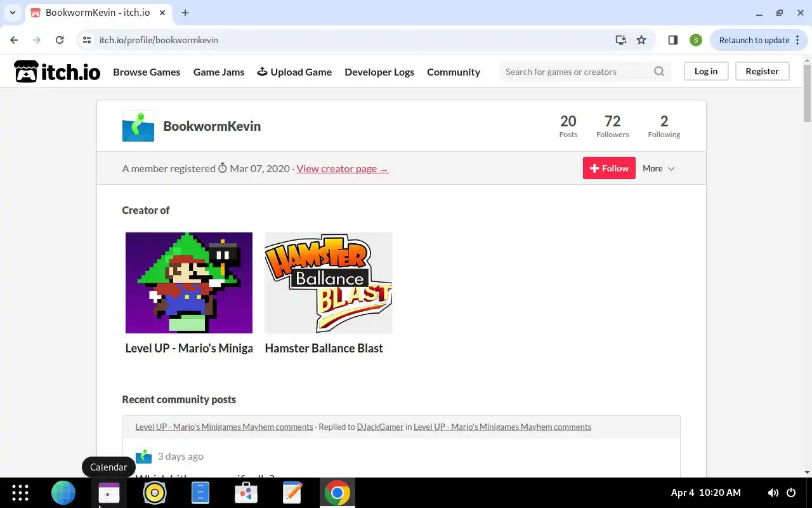
Task: Click the Register button
Action: (x=762, y=71)
